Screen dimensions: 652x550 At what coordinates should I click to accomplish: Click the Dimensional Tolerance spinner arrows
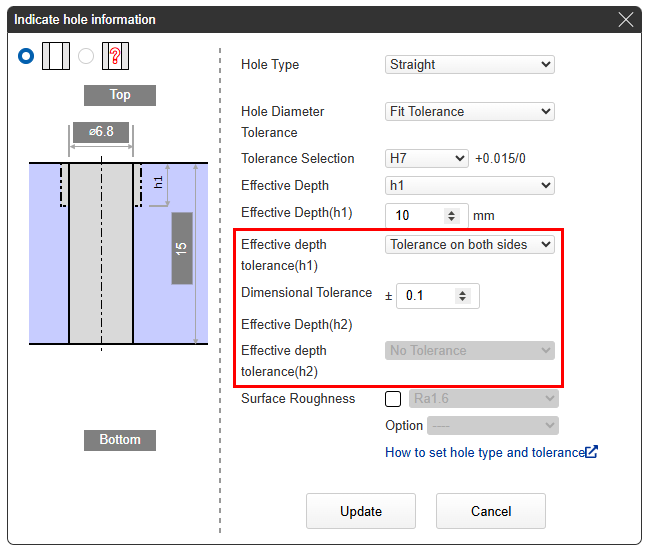point(462,296)
